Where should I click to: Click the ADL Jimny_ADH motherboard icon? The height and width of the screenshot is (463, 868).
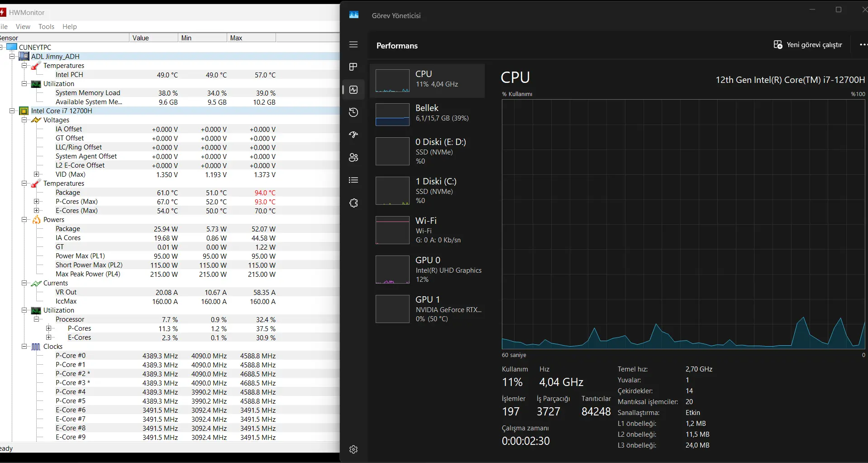(24, 57)
